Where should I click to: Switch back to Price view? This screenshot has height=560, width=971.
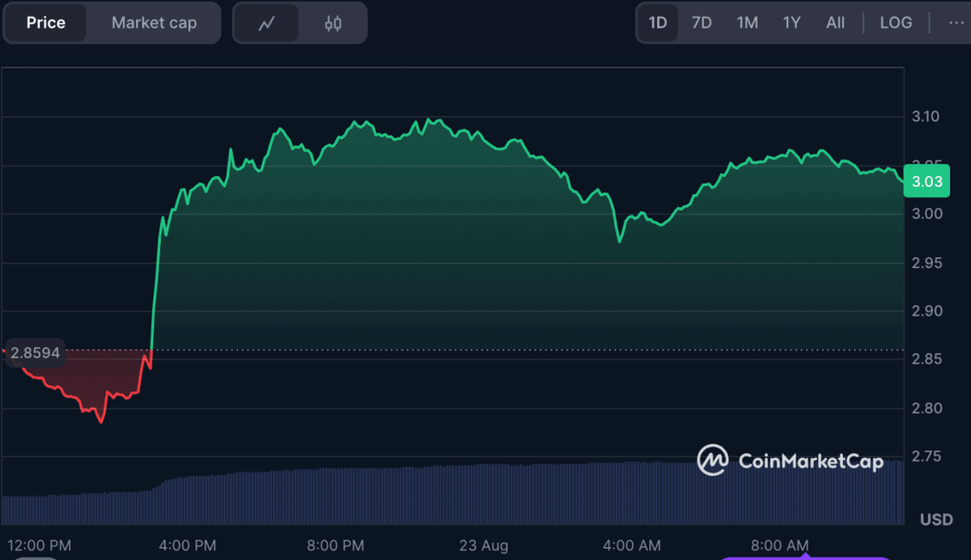pos(45,23)
